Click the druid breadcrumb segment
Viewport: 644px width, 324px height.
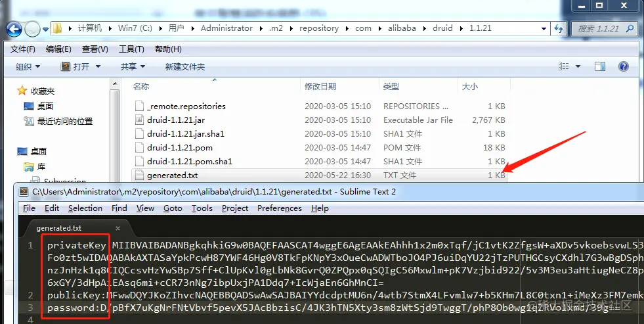coord(442,28)
